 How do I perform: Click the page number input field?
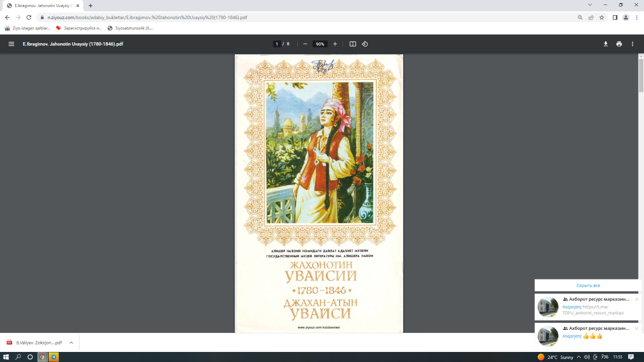(277, 44)
